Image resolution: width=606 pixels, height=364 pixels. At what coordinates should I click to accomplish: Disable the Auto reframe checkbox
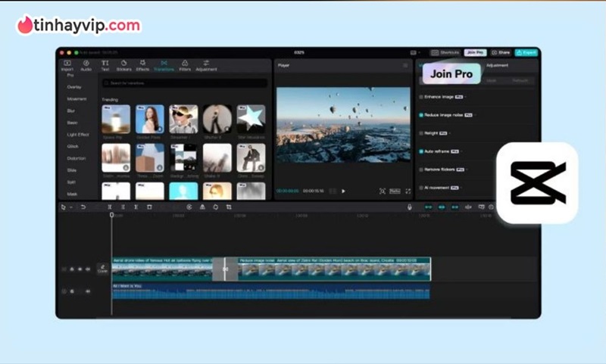(421, 151)
